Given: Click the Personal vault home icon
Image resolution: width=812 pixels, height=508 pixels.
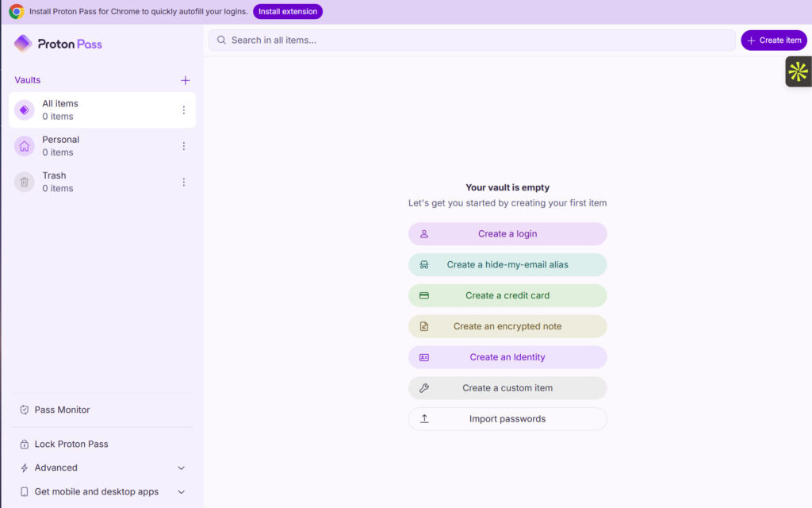Looking at the screenshot, I should tap(25, 146).
